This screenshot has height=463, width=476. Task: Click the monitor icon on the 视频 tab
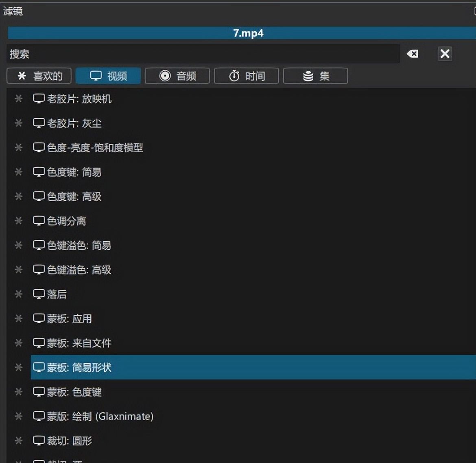96,76
